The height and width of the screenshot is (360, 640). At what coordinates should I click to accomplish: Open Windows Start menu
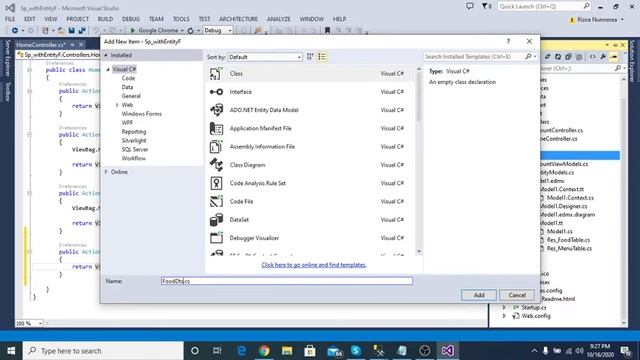[11, 351]
